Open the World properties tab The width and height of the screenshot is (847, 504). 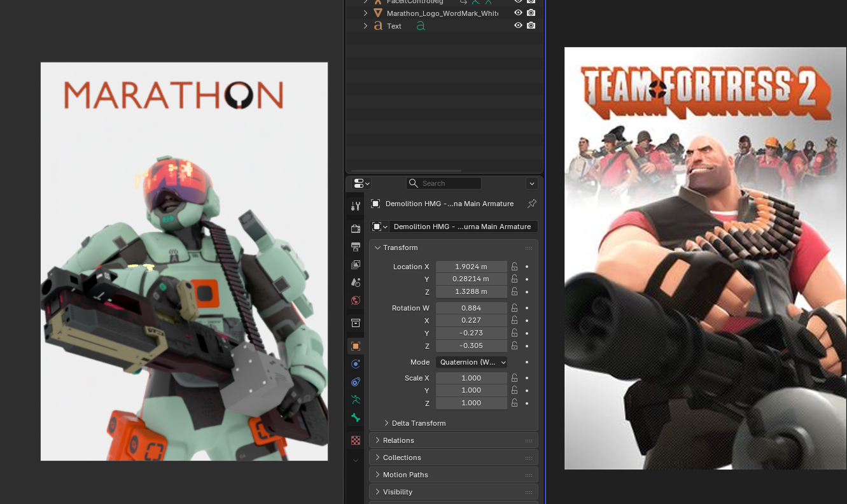click(356, 300)
